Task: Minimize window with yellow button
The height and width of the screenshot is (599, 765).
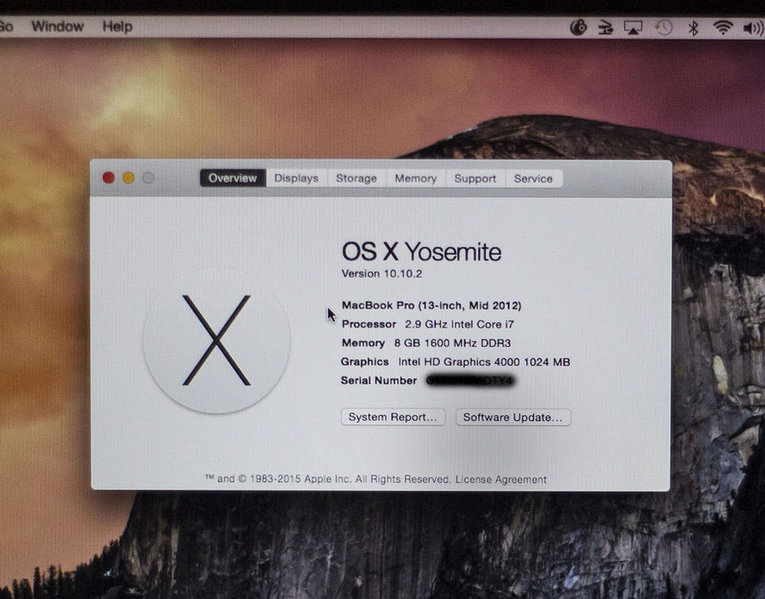Action: [x=128, y=178]
